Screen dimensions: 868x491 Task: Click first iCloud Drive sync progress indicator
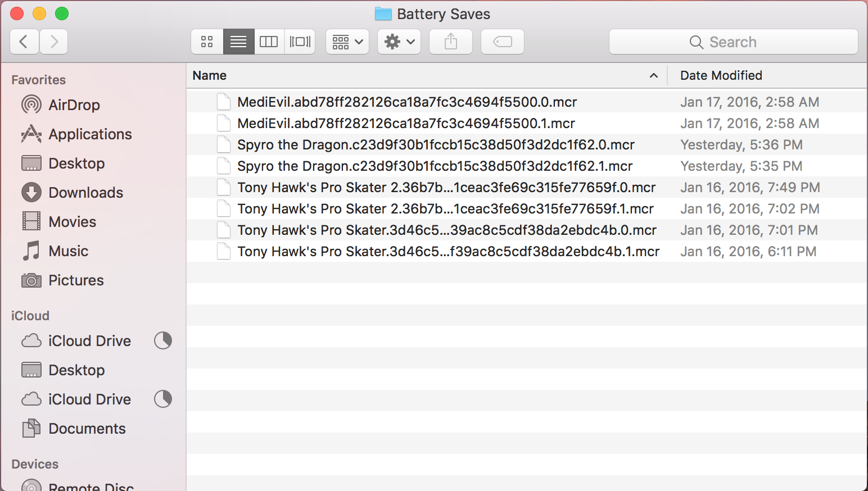pos(163,340)
